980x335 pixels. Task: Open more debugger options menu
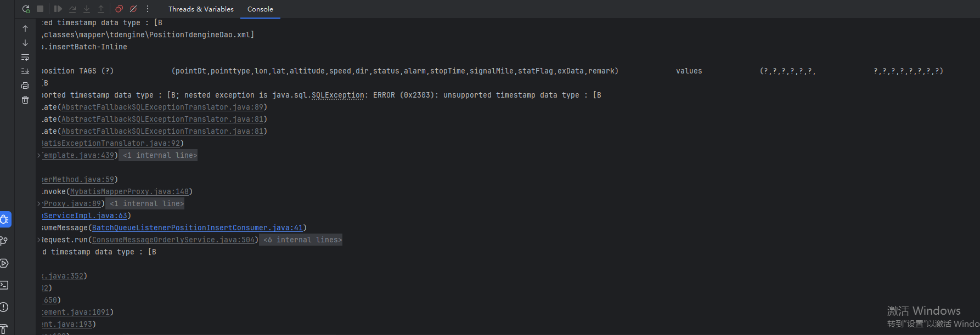148,9
